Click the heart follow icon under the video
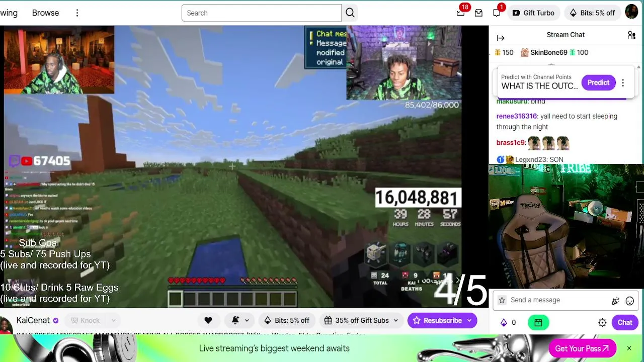This screenshot has width=644, height=362. [208, 320]
